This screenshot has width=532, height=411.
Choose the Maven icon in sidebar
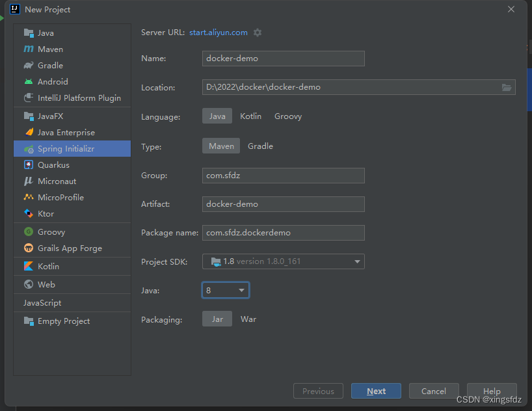click(29, 49)
